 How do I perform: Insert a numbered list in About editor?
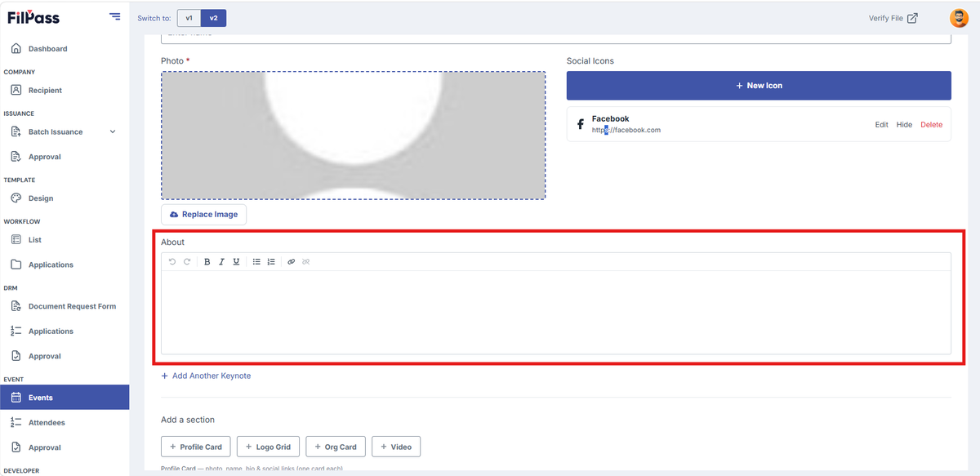tap(271, 262)
